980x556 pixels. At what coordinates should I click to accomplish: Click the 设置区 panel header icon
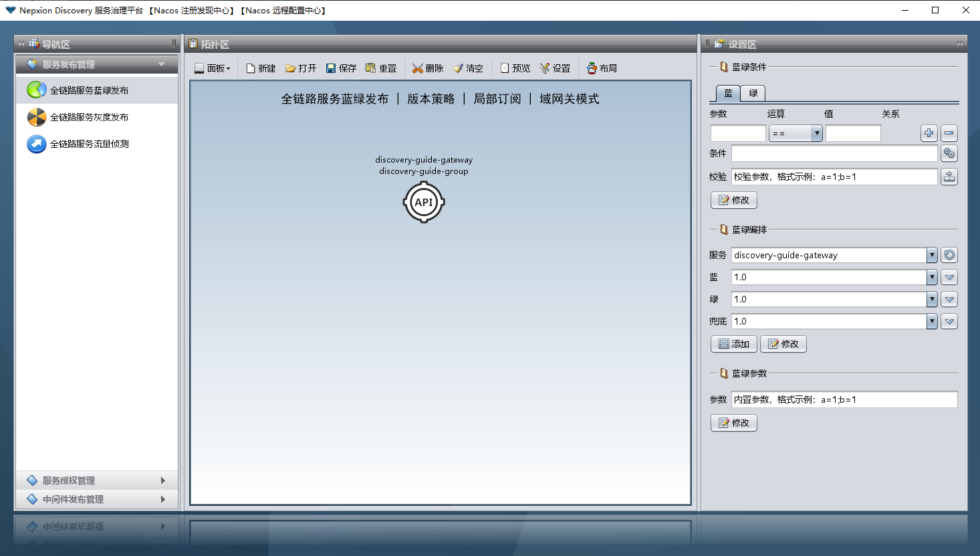pos(719,43)
